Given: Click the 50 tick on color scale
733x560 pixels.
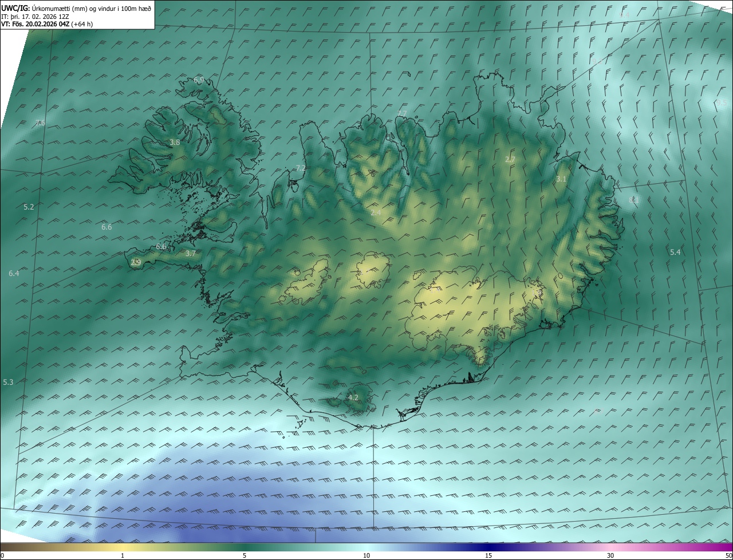Looking at the screenshot, I should point(728,556).
